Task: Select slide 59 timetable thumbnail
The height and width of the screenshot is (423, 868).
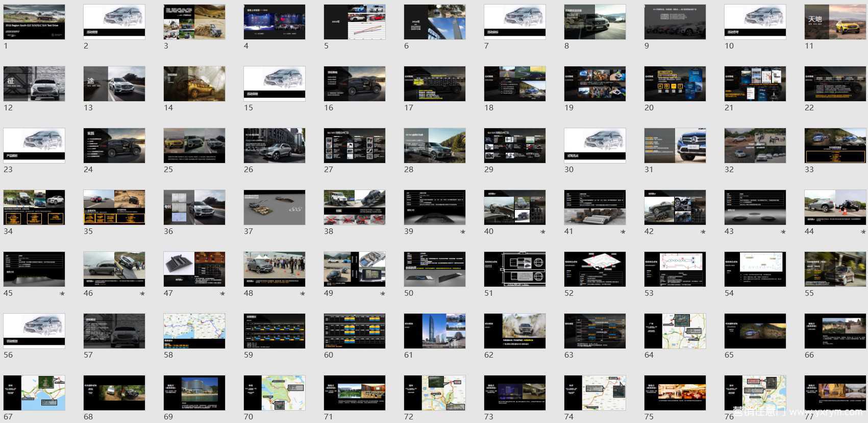Action: click(x=275, y=331)
